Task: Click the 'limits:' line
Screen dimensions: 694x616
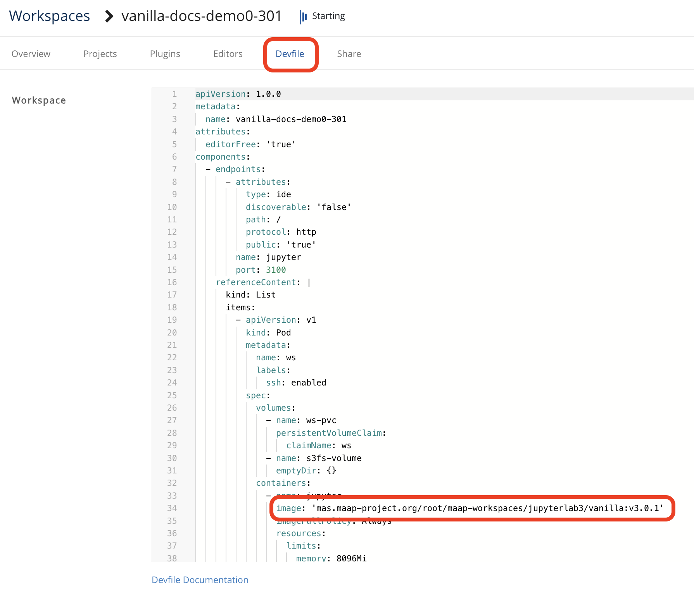Action: coord(304,546)
